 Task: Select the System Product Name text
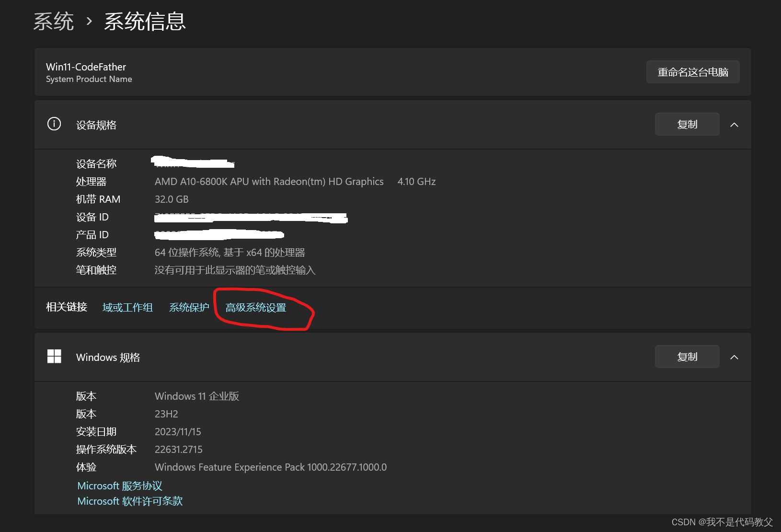pos(89,79)
